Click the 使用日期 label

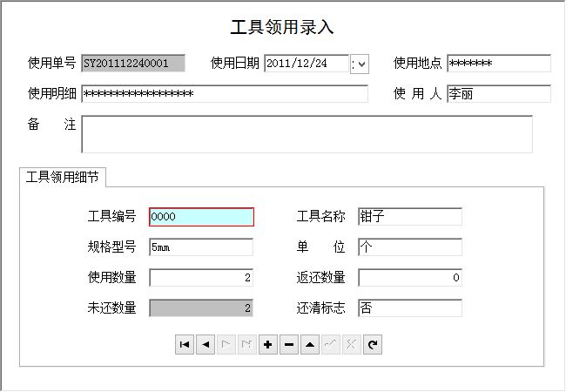tap(235, 63)
